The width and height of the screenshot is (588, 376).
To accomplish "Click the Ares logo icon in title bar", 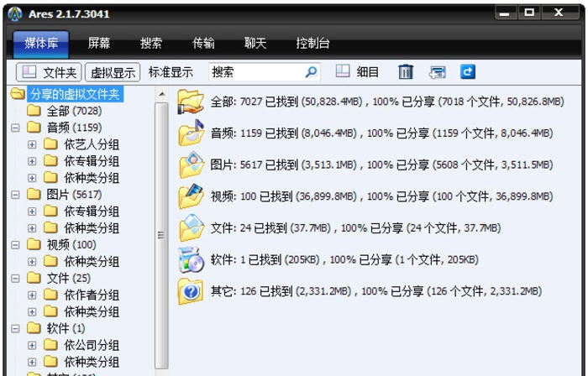I will [x=15, y=14].
